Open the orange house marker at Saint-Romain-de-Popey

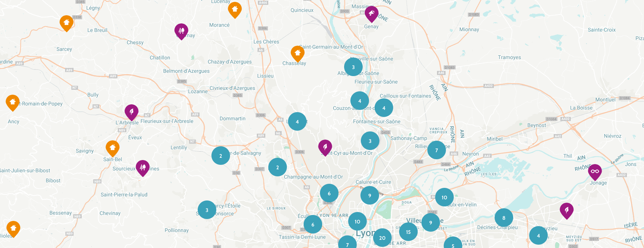[x=13, y=102]
